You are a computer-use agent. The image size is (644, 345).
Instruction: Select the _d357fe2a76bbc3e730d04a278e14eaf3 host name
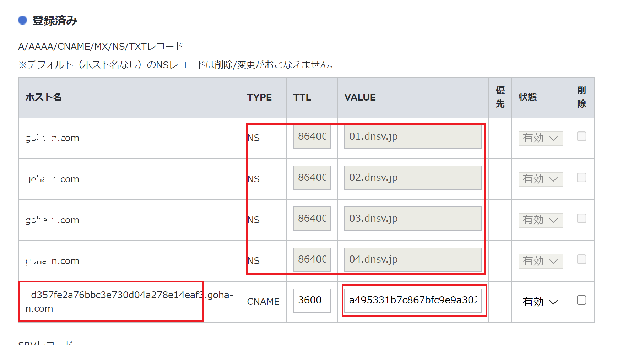[129, 302]
